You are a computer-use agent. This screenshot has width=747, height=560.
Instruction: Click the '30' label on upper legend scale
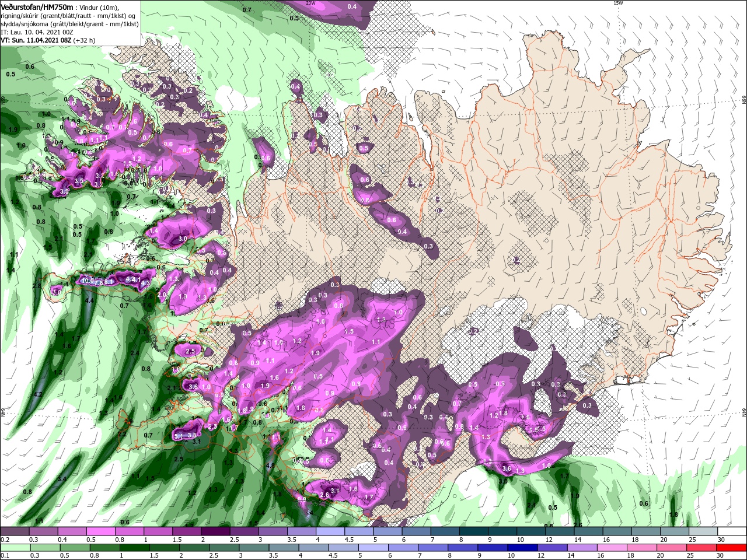click(x=721, y=540)
